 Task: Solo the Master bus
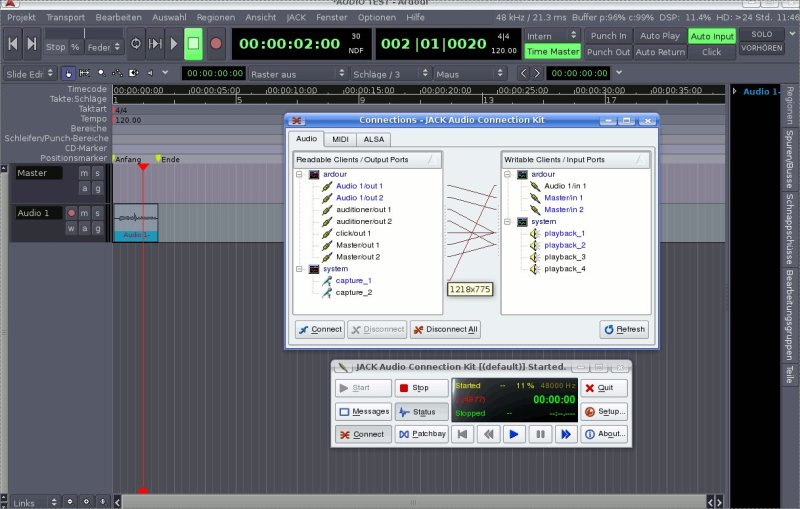coord(97,173)
